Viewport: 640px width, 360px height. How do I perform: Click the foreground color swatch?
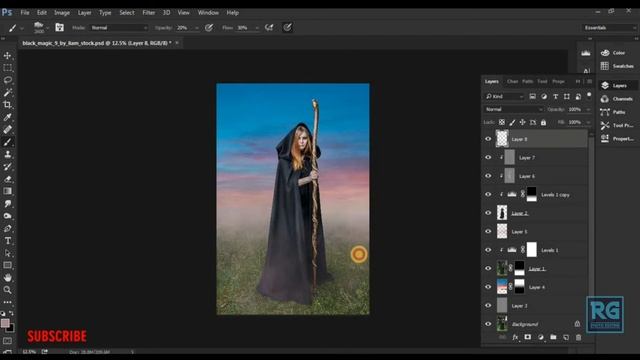coord(5,323)
